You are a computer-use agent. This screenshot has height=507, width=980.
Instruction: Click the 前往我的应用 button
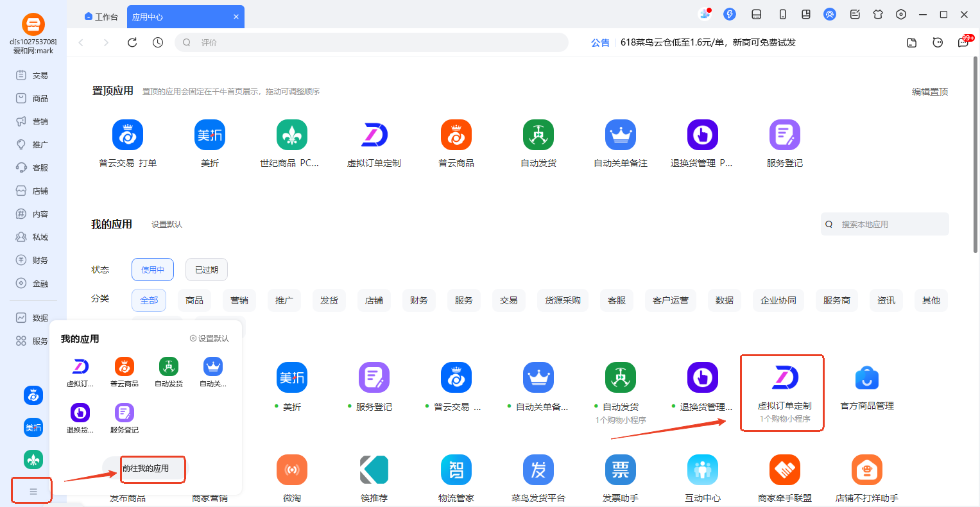[x=146, y=468]
